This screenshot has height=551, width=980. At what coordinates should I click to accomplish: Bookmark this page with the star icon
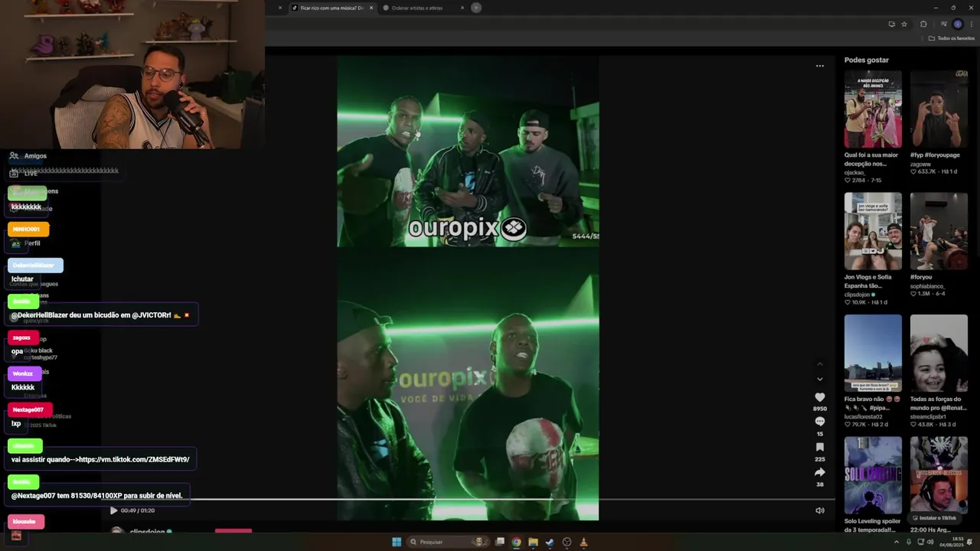[x=904, y=24]
